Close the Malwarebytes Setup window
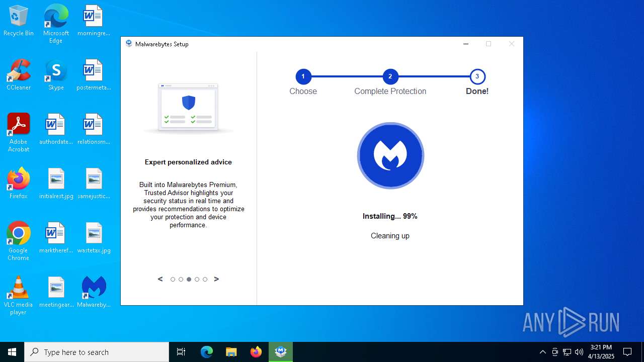The width and height of the screenshot is (644, 362). click(x=512, y=44)
